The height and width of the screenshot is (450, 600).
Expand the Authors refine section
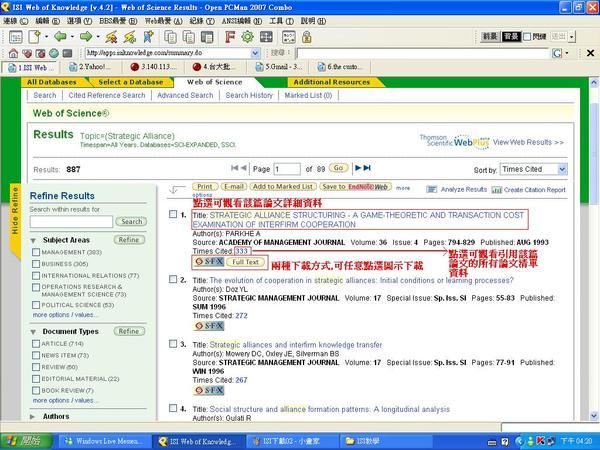[x=33, y=416]
